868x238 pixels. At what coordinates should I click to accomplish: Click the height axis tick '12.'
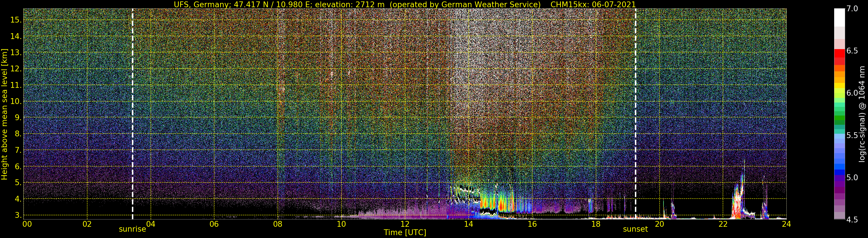tap(16, 69)
